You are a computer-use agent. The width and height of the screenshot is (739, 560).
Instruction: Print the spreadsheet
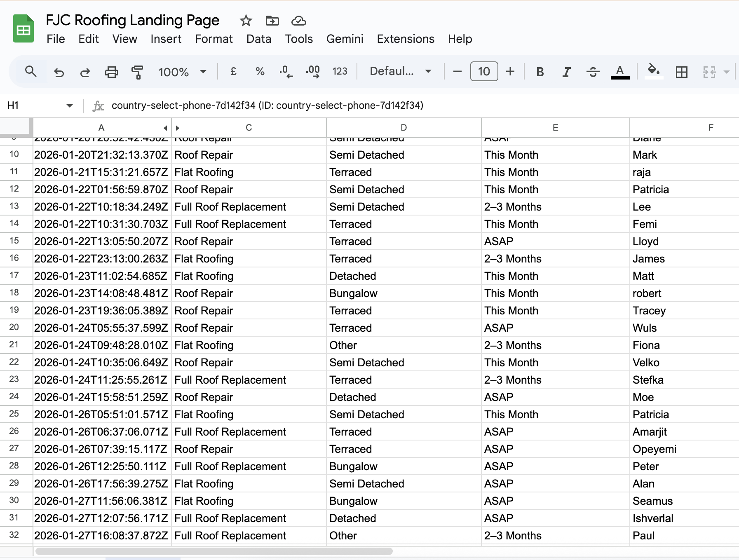[112, 71]
